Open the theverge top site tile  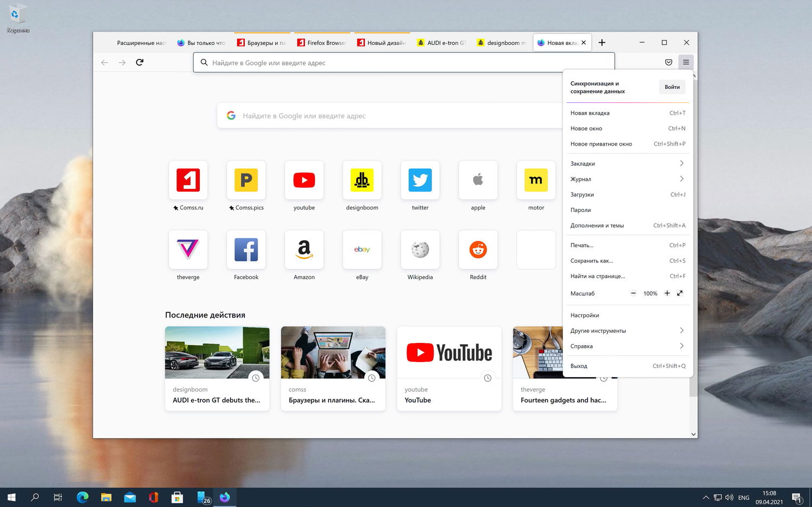click(x=188, y=249)
